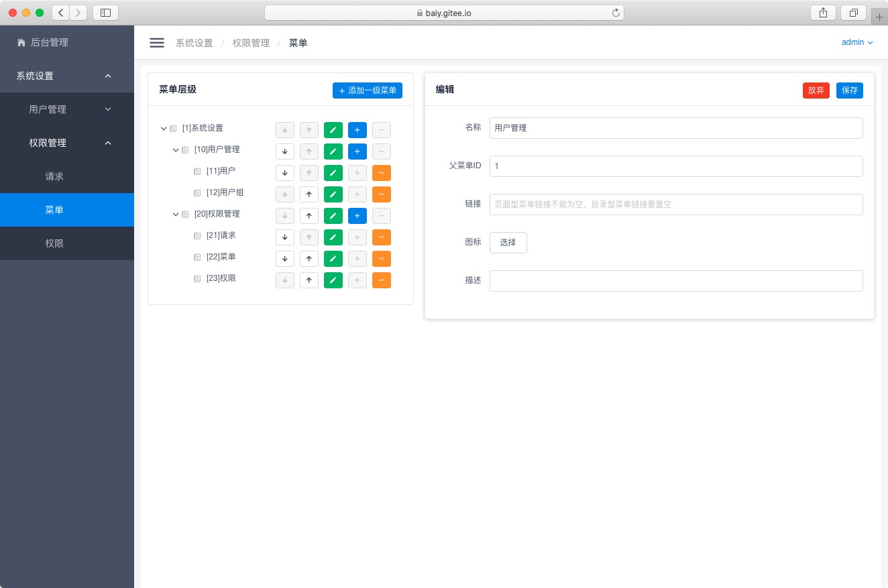The image size is (888, 588).
Task: Toggle sidebar with hamburger icon
Action: [x=157, y=43]
